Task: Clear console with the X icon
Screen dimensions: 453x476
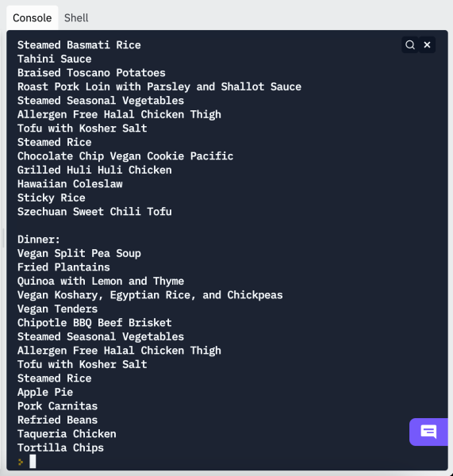Action: 427,45
